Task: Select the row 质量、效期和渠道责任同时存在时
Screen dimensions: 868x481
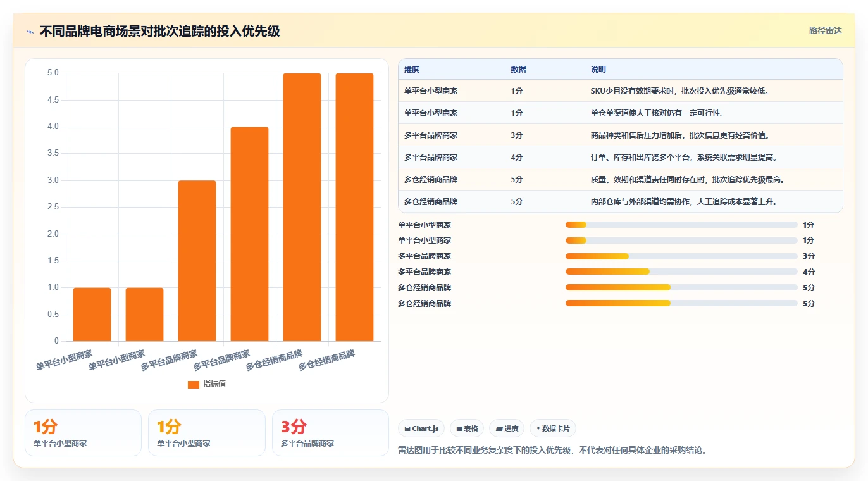Action: (x=621, y=180)
